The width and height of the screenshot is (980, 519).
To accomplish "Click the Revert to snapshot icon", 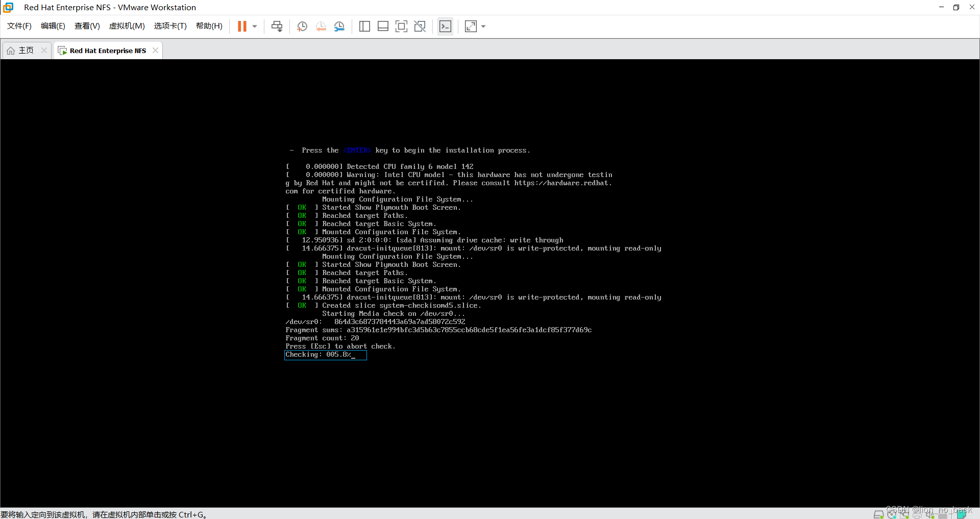I will point(321,27).
